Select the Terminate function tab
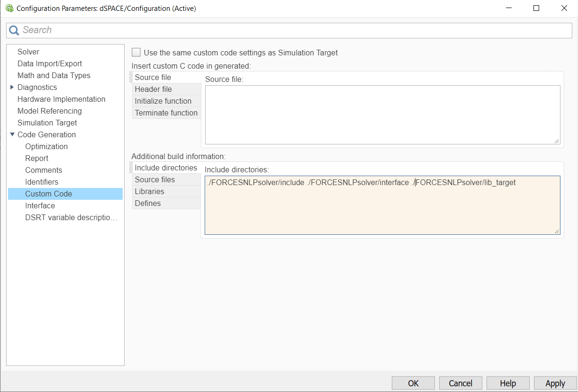The width and height of the screenshot is (578, 392). tap(166, 113)
